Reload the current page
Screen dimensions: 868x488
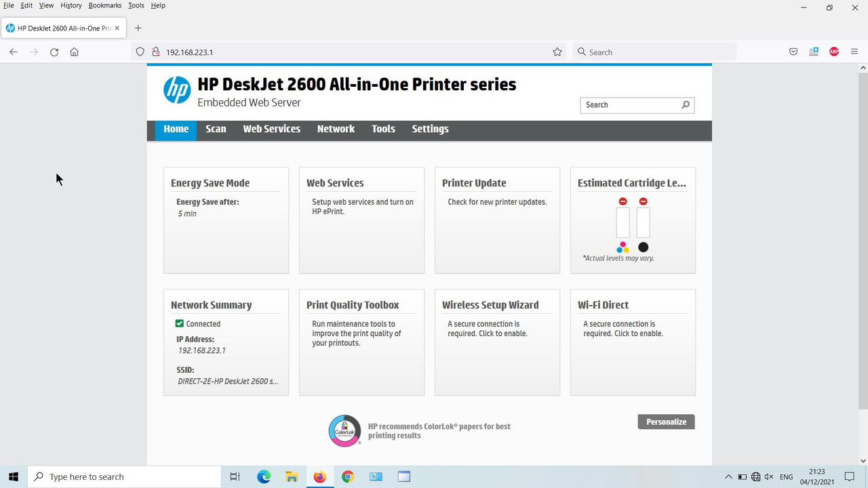[x=54, y=52]
